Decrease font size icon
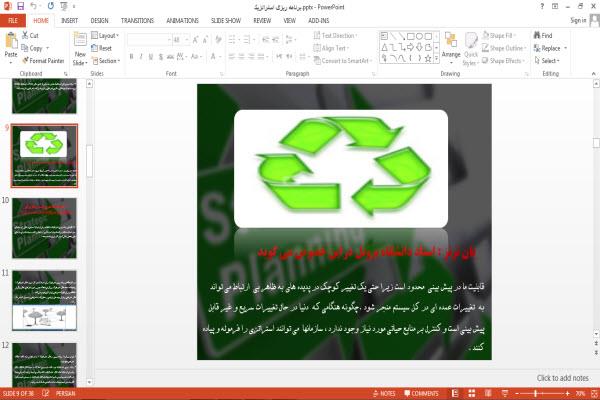The width and height of the screenshot is (600, 400). (x=205, y=39)
